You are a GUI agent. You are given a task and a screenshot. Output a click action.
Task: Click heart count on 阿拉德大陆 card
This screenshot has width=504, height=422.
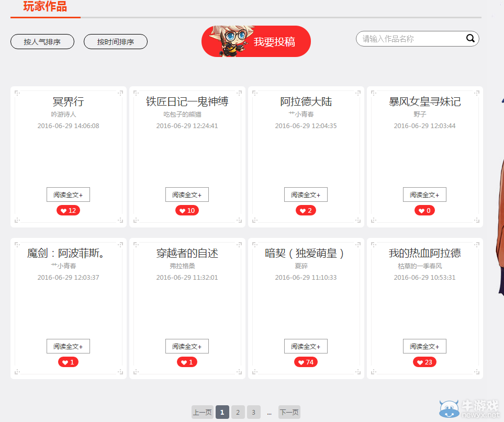coord(306,211)
